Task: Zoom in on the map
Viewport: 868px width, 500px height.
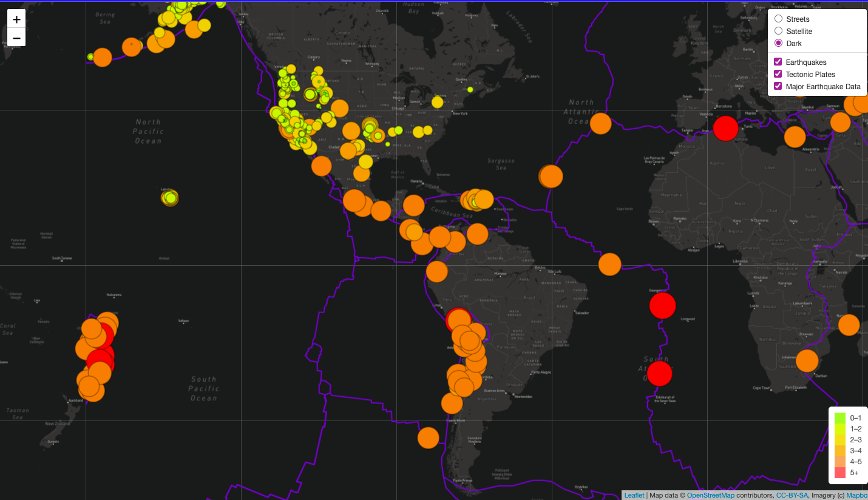Action: [x=16, y=19]
